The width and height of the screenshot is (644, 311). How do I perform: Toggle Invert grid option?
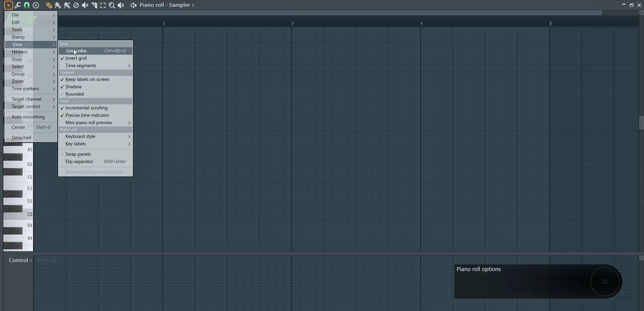[x=96, y=58]
